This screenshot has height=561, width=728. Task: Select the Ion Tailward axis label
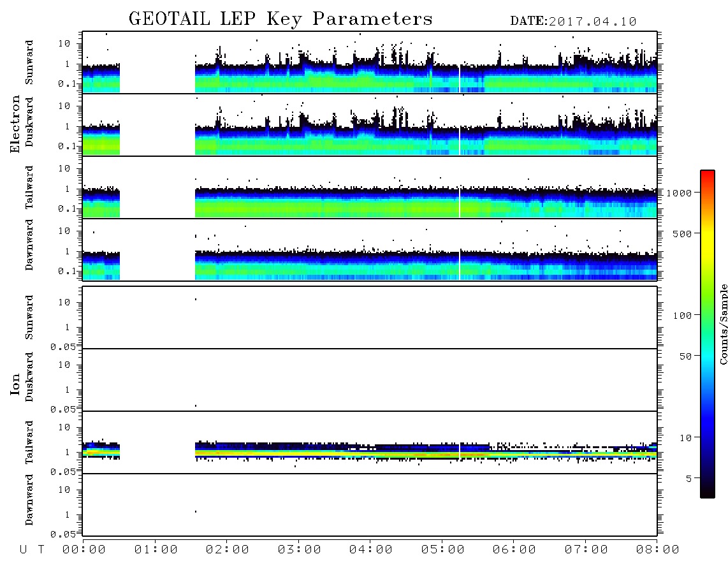tap(29, 442)
